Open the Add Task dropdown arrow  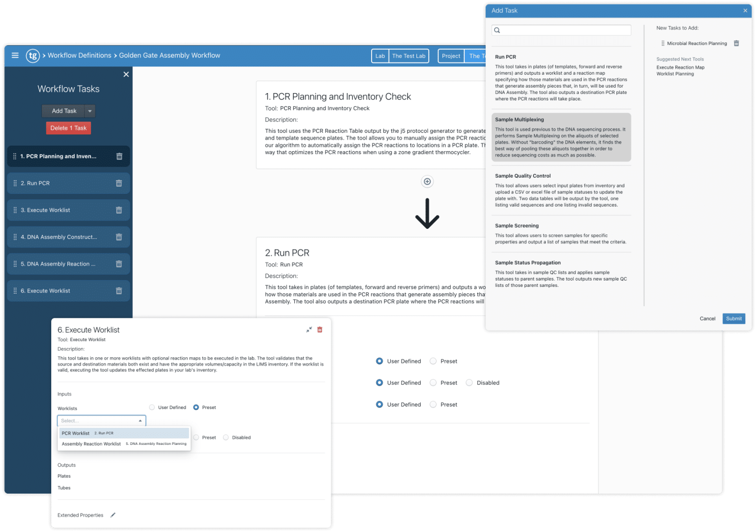click(x=89, y=111)
